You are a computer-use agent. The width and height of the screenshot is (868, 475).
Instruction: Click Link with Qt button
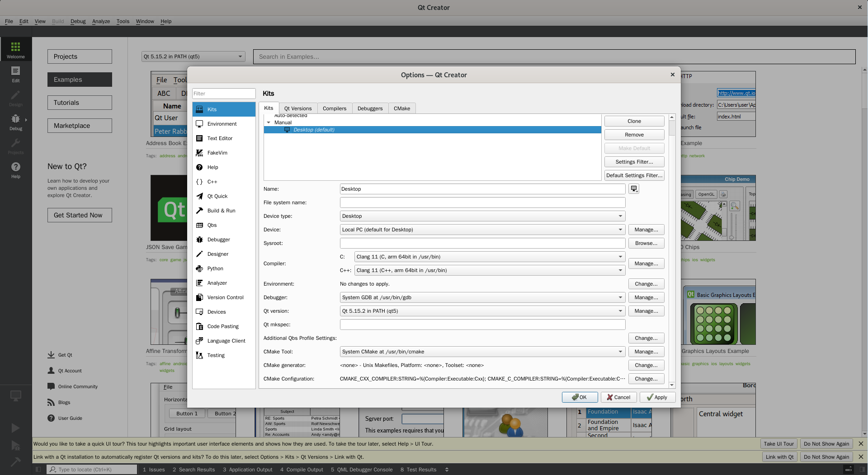pyautogui.click(x=779, y=457)
